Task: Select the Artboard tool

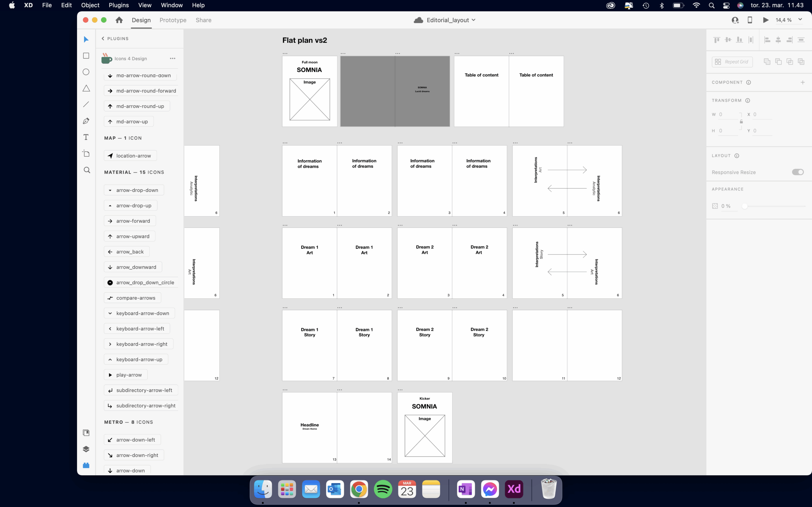Action: [x=86, y=154]
